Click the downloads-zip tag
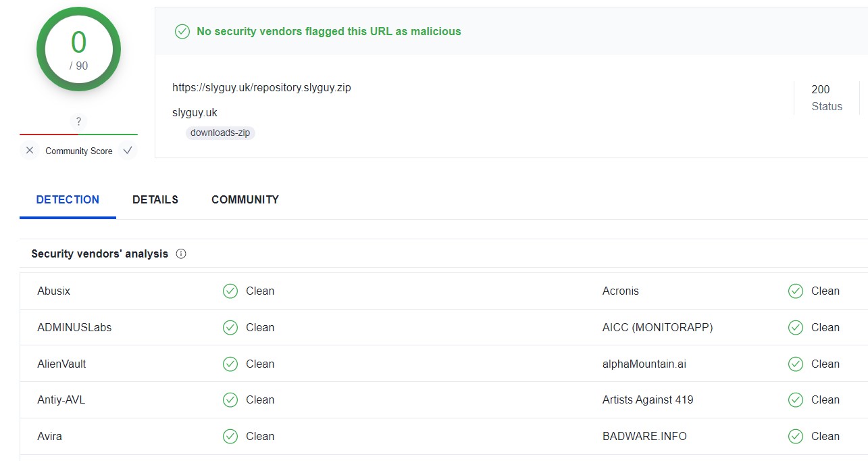 (x=220, y=132)
